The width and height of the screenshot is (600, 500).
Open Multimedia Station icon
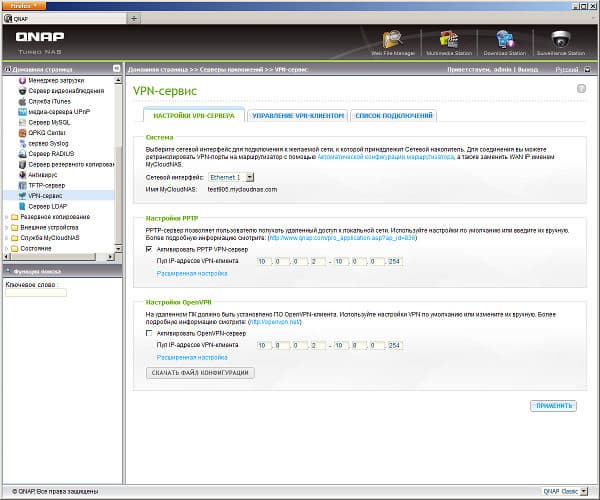pos(449,39)
